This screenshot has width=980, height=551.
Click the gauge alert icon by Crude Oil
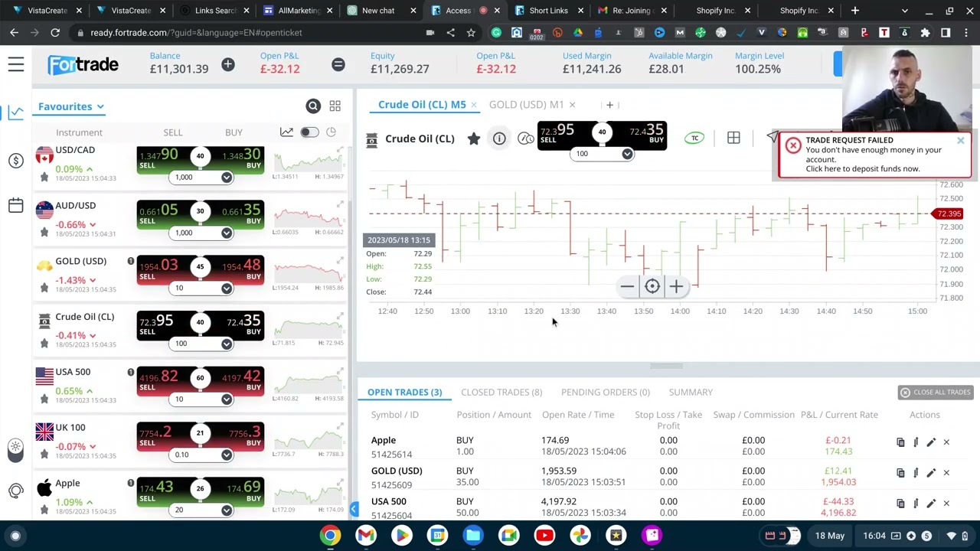click(525, 139)
